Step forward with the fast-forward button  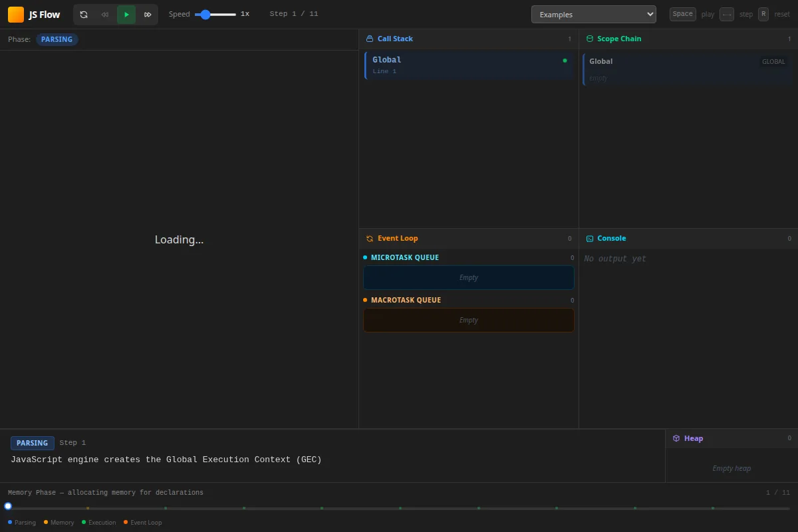[148, 15]
